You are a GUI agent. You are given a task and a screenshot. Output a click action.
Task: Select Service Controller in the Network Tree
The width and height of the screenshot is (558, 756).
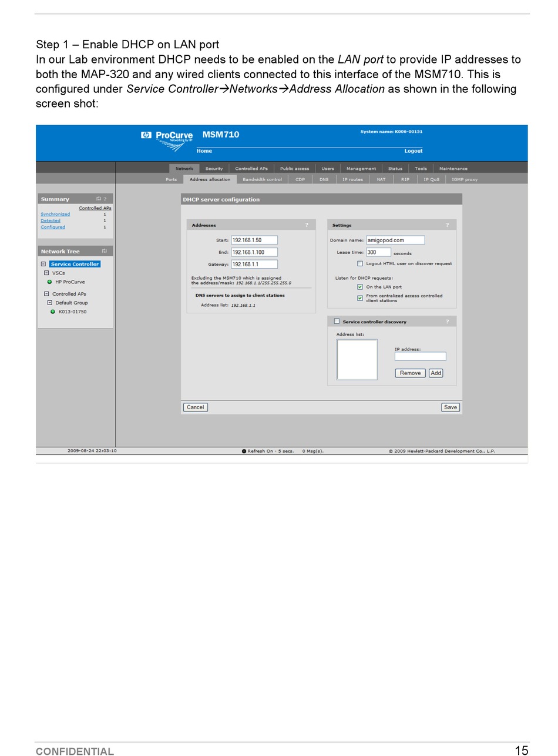pyautogui.click(x=75, y=264)
